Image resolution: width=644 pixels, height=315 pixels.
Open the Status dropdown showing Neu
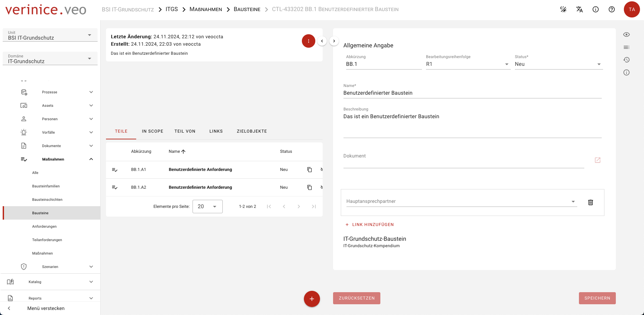(558, 64)
